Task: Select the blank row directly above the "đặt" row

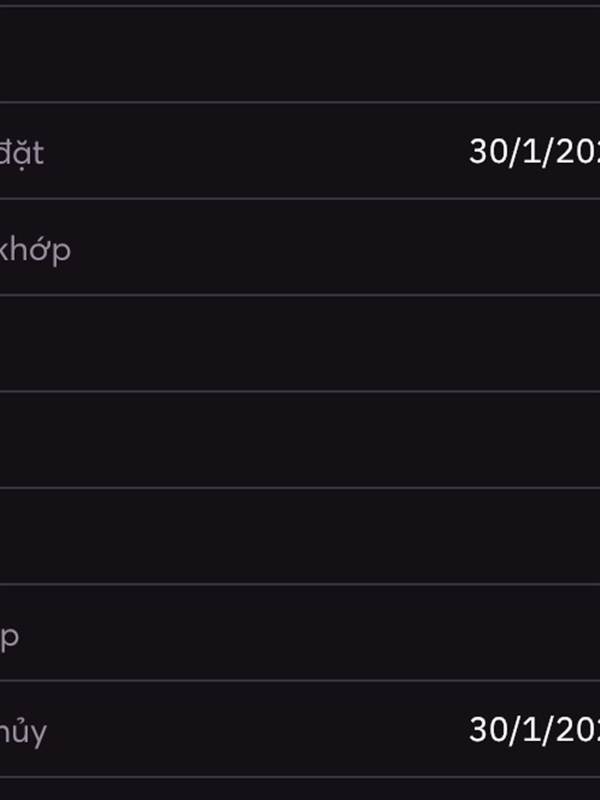Action: (300, 55)
